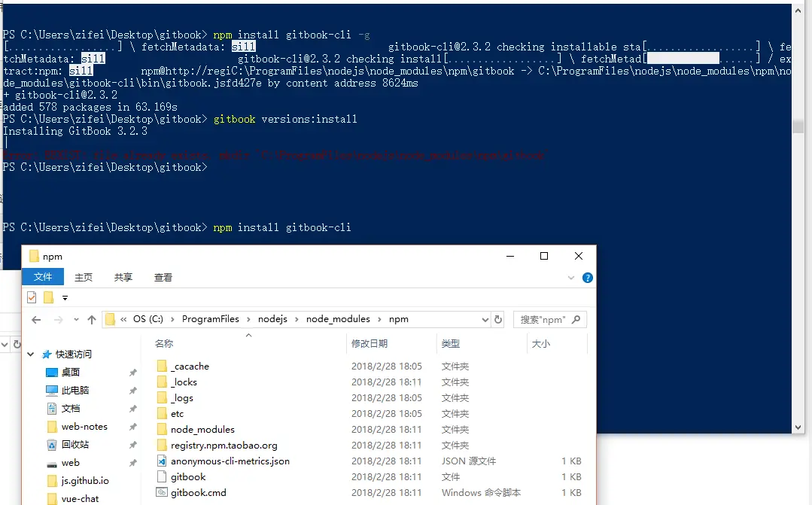The height and width of the screenshot is (505, 812).
Task: Open js.github.io in the navigation pane
Action: pyautogui.click(x=85, y=481)
